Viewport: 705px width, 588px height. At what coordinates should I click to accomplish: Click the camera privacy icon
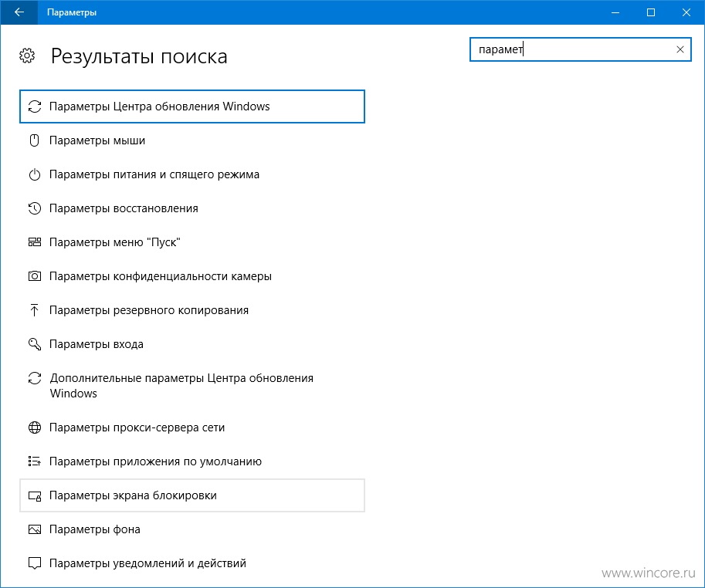click(35, 276)
